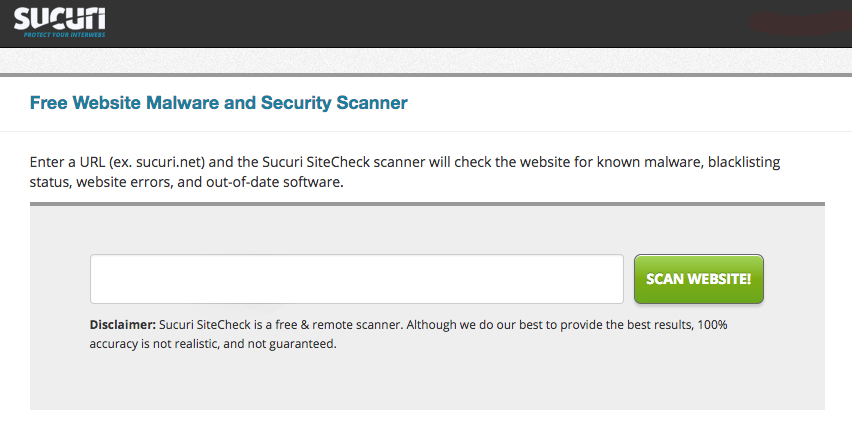Image resolution: width=852 pixels, height=436 pixels.
Task: Click the 'Free Website Malware and Security Scanner' heading
Action: coord(218,103)
